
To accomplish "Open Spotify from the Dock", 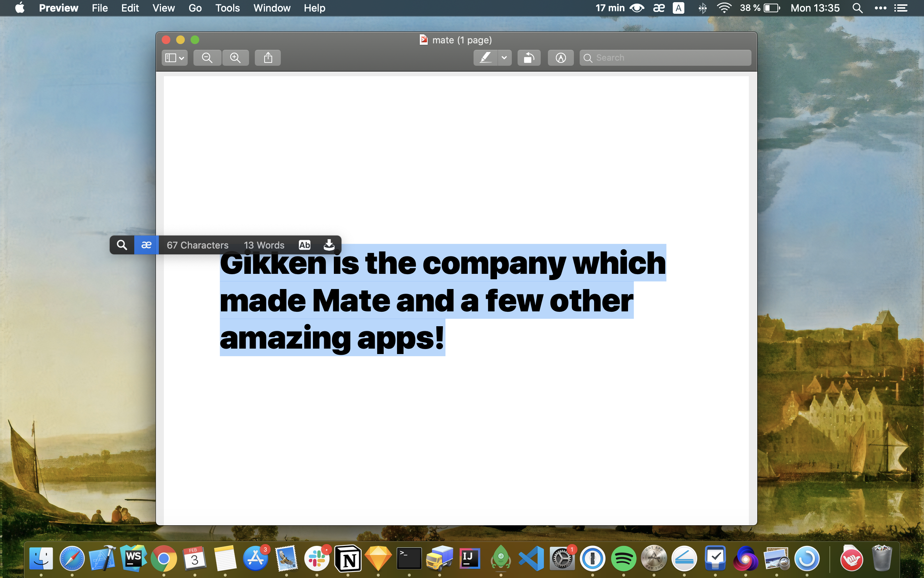I will [623, 558].
